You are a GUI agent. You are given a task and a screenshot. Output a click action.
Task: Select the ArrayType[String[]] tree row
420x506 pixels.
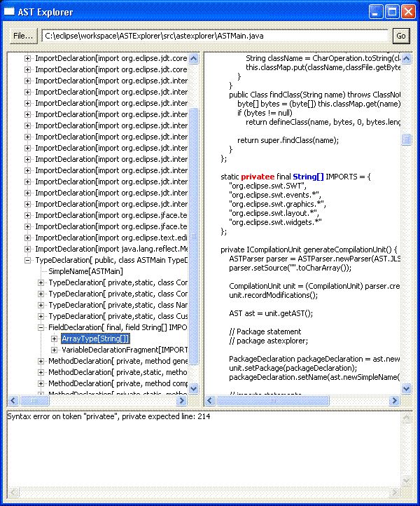95,339
